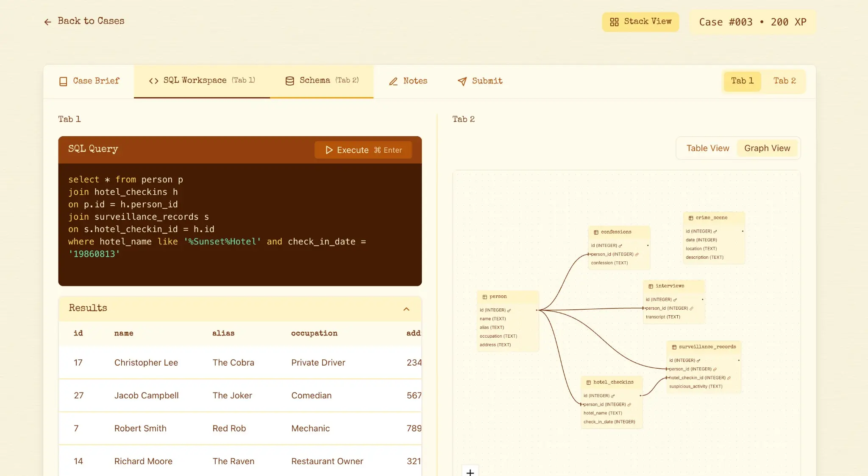Select the Tab 1 pane toggle
Viewport: 868px width, 476px height.
coord(742,81)
